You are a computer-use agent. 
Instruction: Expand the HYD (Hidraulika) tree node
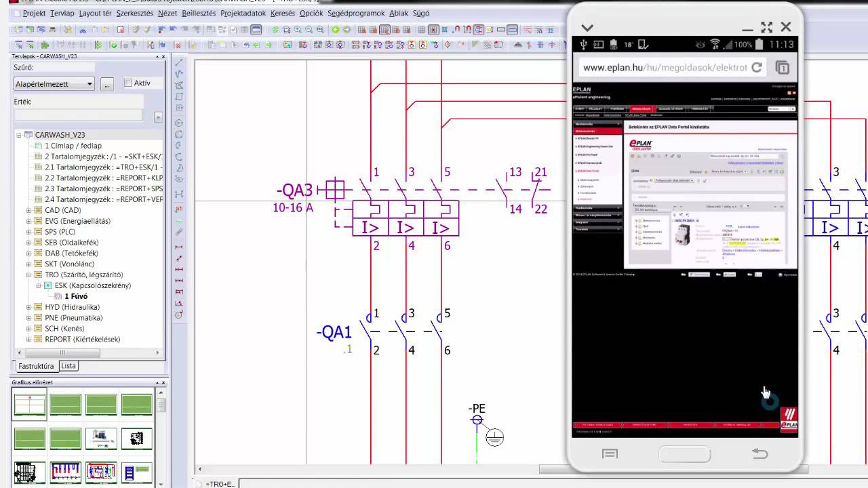(29, 307)
